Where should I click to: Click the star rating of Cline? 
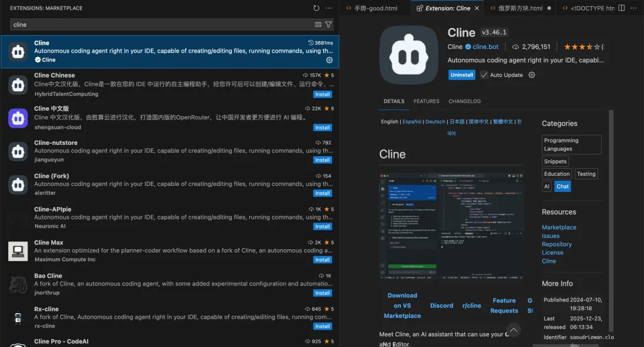pyautogui.click(x=582, y=47)
